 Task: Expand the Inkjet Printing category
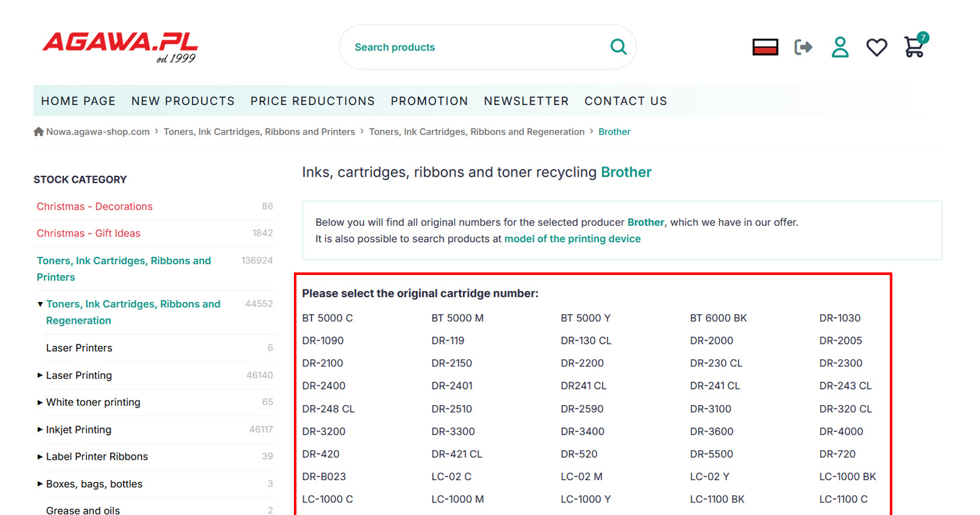(x=40, y=430)
